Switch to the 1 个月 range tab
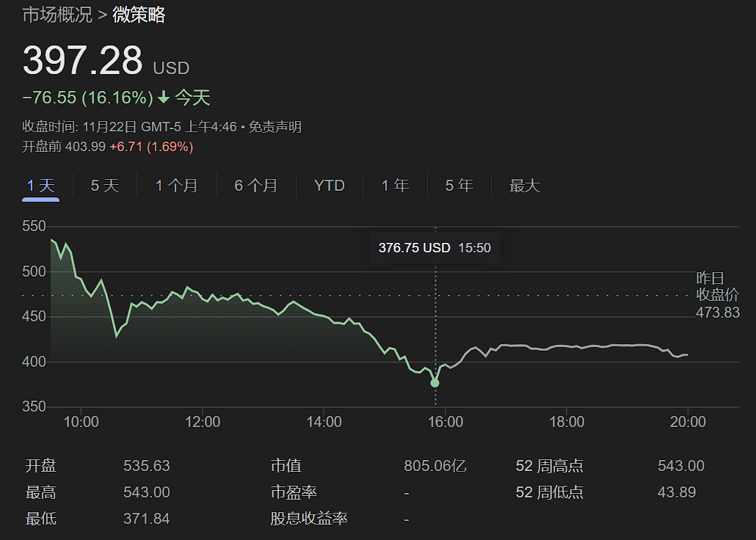Image resolution: width=756 pixels, height=540 pixels. pyautogui.click(x=176, y=185)
